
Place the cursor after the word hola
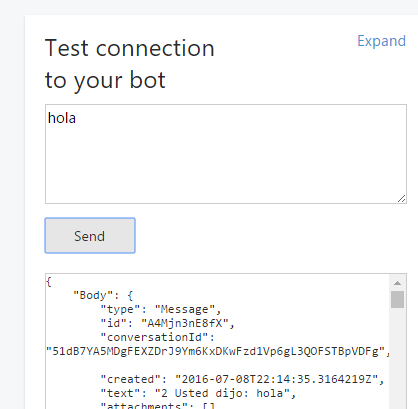coord(77,118)
